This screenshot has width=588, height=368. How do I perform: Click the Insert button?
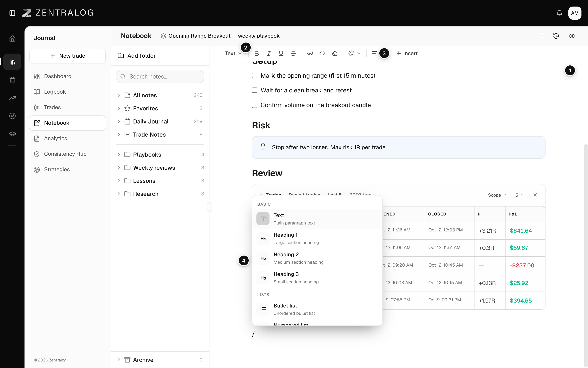pyautogui.click(x=407, y=53)
